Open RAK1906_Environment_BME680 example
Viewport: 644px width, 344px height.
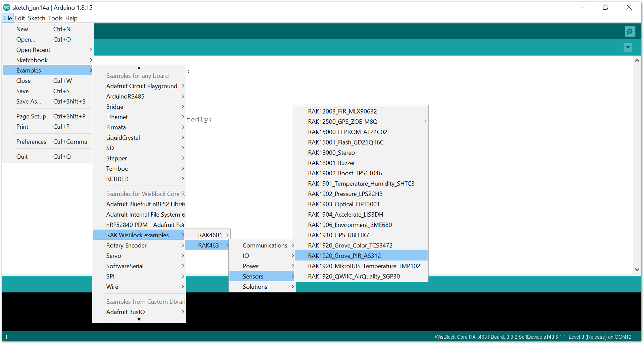click(361, 225)
